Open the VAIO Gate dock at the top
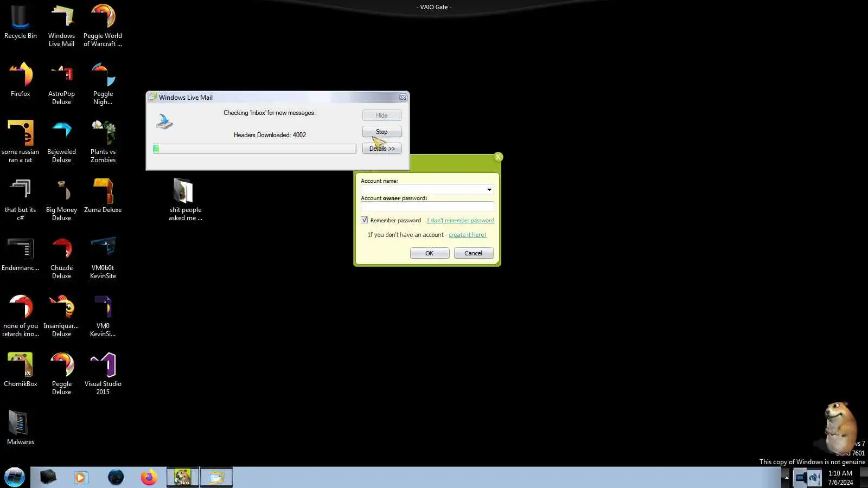Image resolution: width=868 pixels, height=488 pixels. 434,7
